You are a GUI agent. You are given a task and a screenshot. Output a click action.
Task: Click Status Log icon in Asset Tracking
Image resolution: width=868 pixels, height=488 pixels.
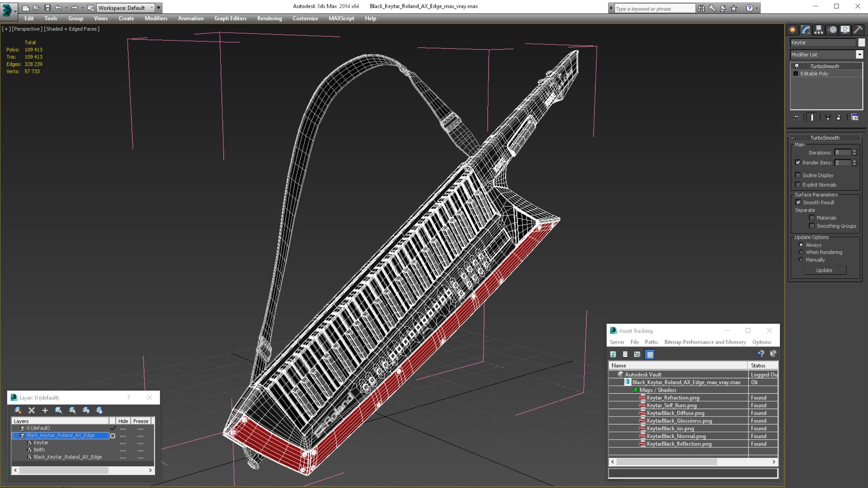(x=625, y=354)
